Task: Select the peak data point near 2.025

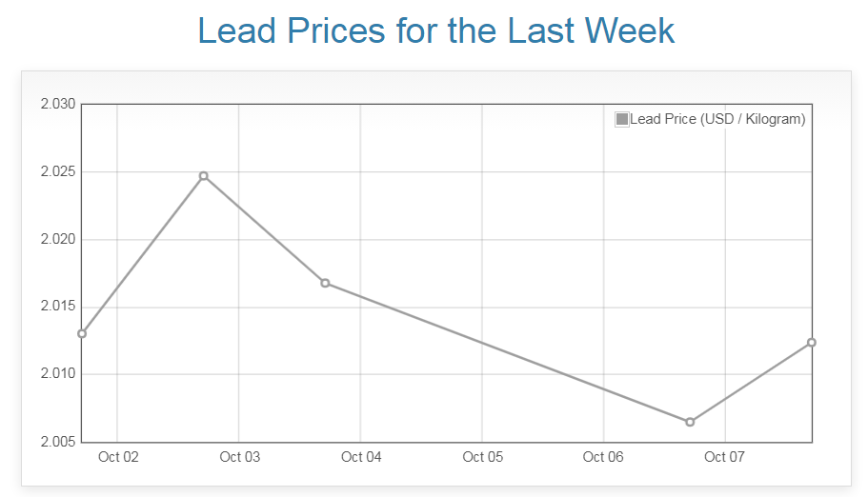Action: (x=204, y=176)
